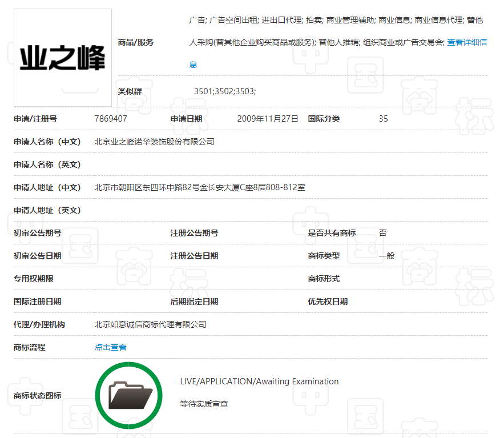The image size is (504, 438).
Task: Click 点击查看 to view trademark process
Action: (110, 347)
